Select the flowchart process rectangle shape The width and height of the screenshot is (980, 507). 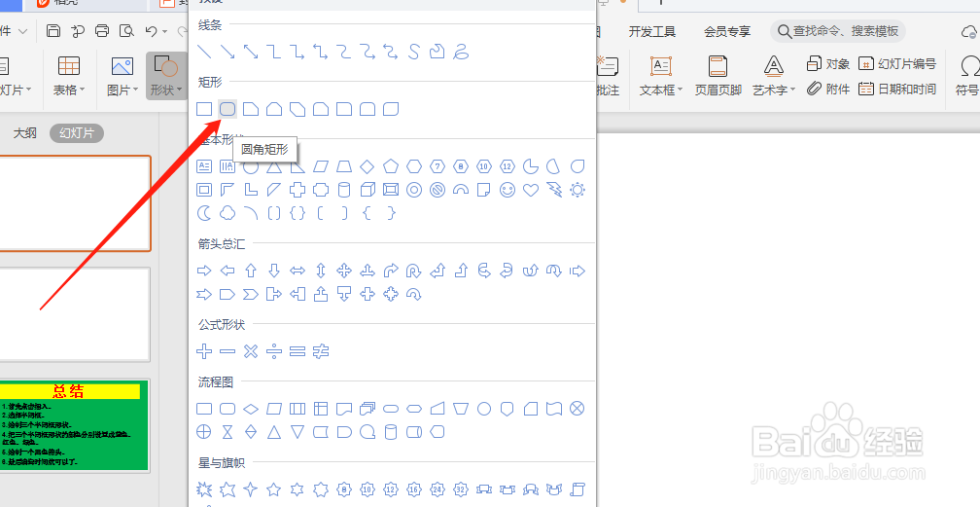204,409
